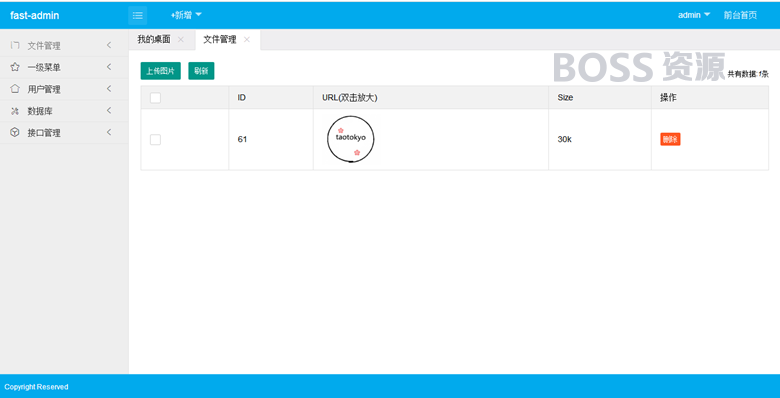Screen dimensions: 780x398
Task: Expand the 接口管理 menu chevron
Action: (108, 132)
